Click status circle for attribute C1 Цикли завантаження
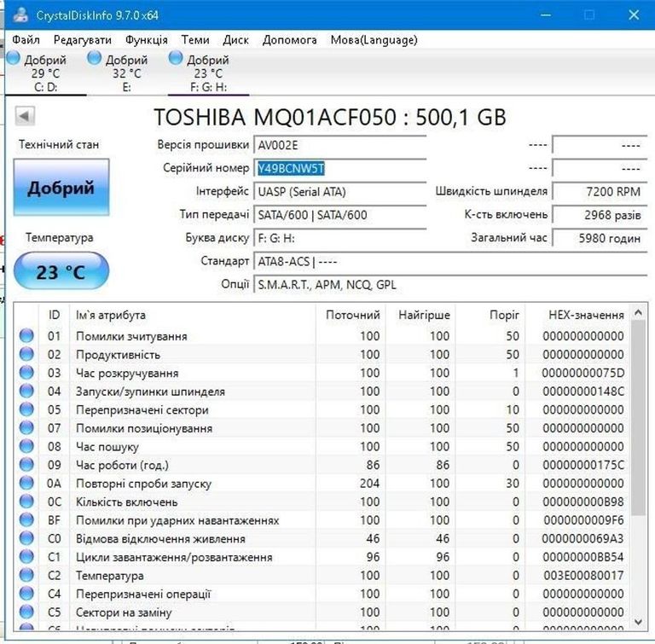Image resolution: width=655 pixels, height=644 pixels. [x=26, y=556]
